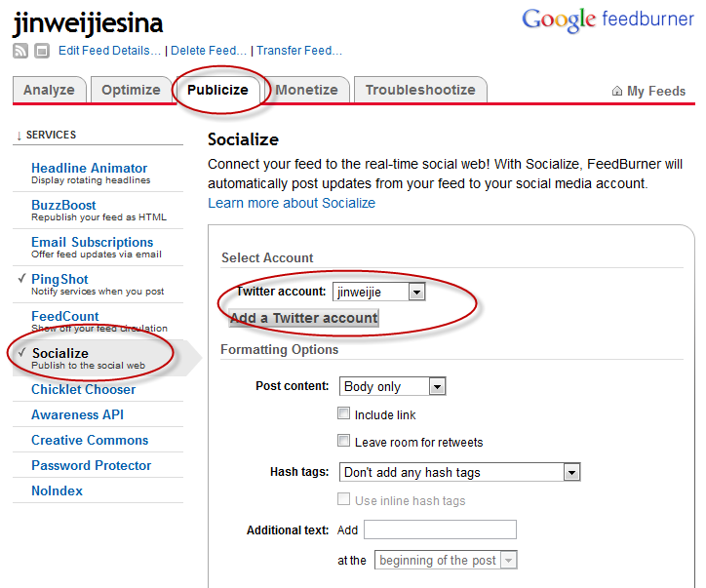Check Leave room for retweets
The image size is (706, 588).
343,441
